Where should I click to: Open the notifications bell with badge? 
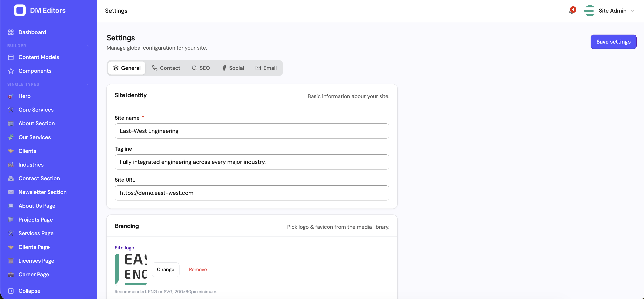(x=572, y=11)
